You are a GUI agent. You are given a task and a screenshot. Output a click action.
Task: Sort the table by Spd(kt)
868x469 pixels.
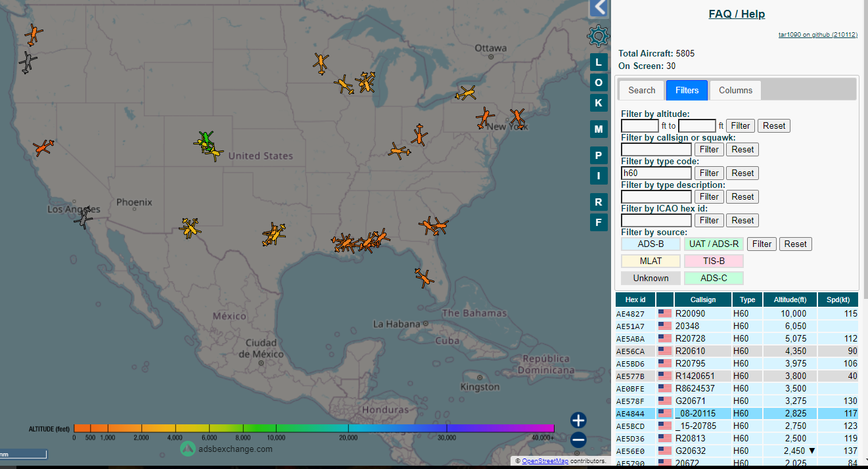coord(838,300)
